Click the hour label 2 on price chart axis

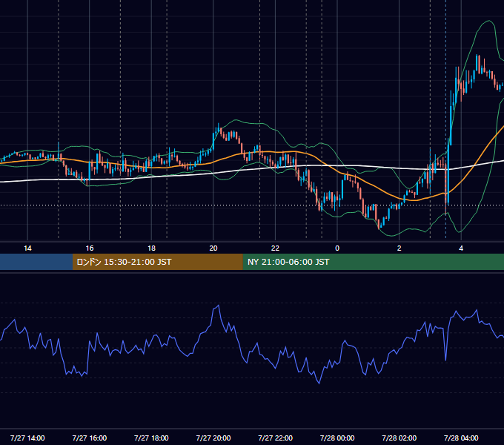point(399,248)
